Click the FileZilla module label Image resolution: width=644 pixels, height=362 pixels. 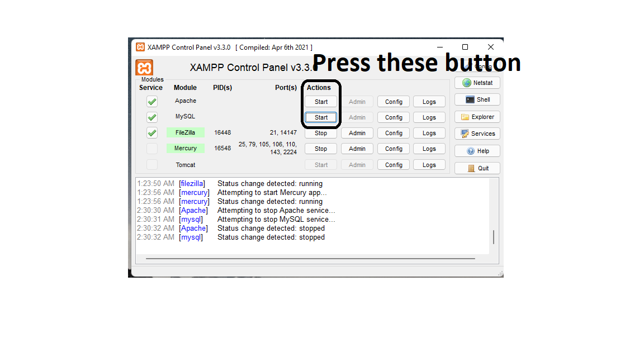(185, 132)
